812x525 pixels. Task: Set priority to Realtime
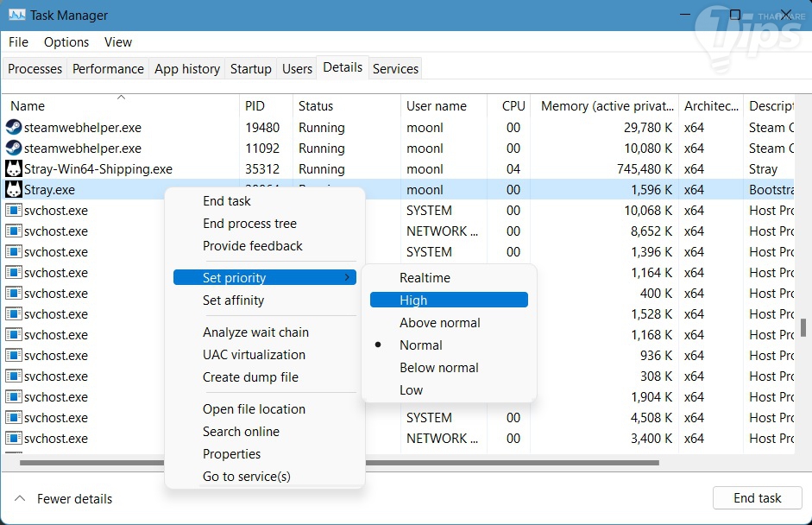425,278
